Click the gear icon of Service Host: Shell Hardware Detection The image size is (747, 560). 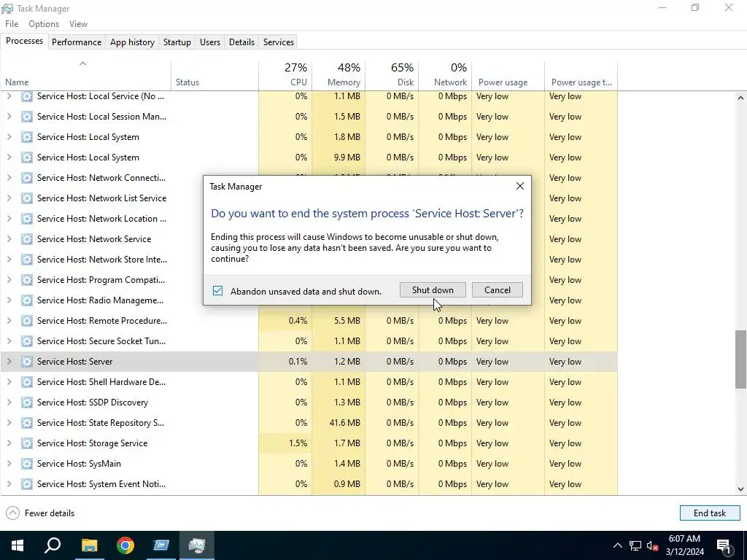click(27, 382)
